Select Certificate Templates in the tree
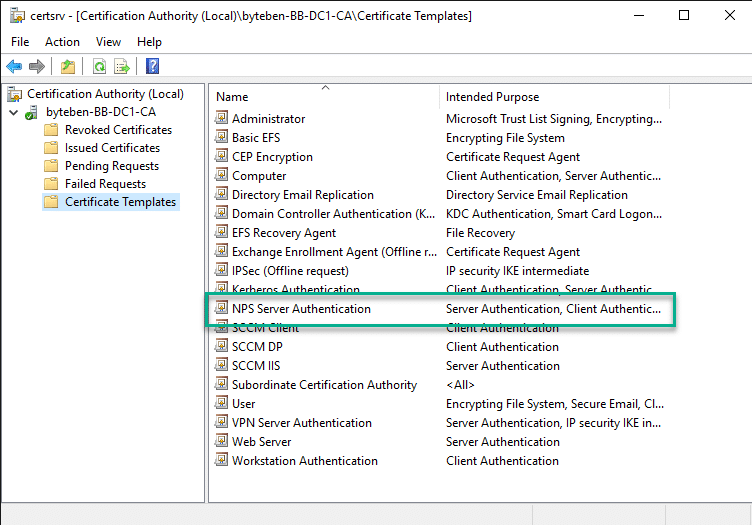The image size is (752, 525). tap(120, 202)
